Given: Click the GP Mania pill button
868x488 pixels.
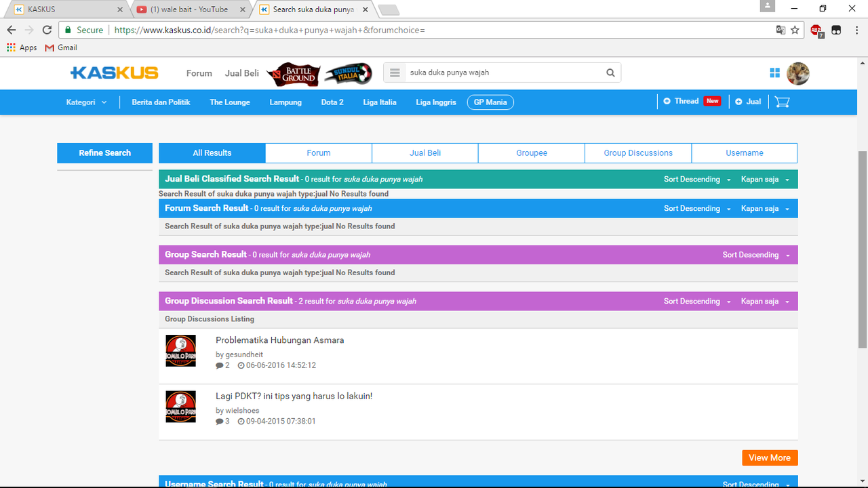Looking at the screenshot, I should click(x=490, y=102).
